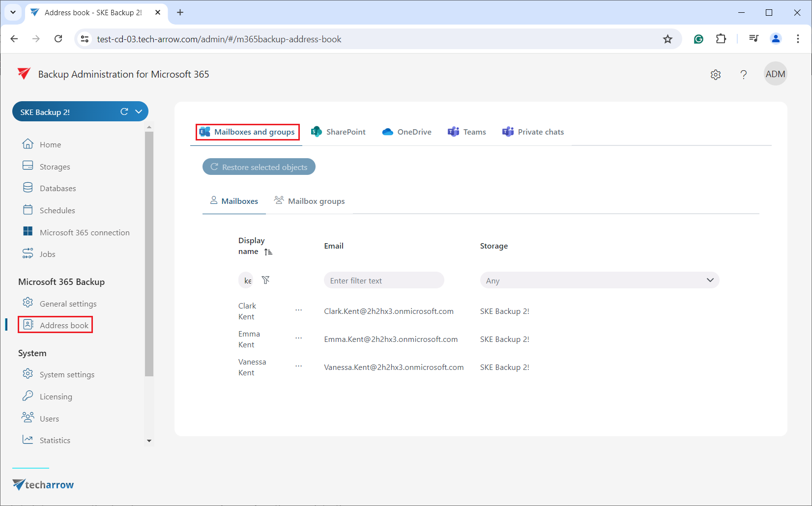Open Microsoft 365 connection page
Viewport: 812px width, 506px height.
[84, 232]
